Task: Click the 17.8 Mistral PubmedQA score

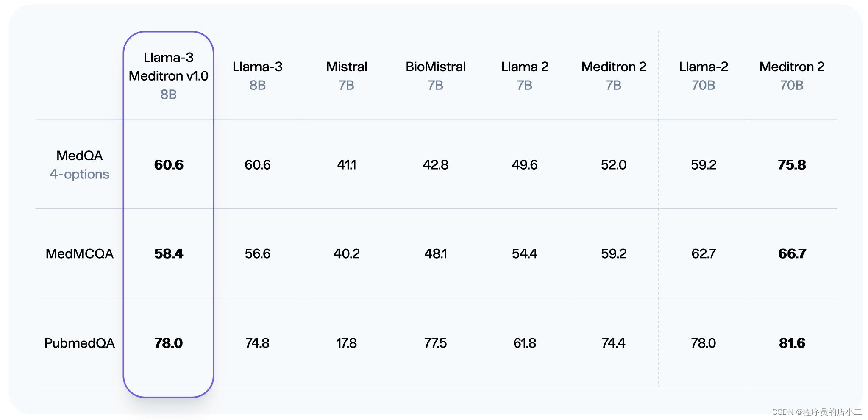Action: (346, 343)
